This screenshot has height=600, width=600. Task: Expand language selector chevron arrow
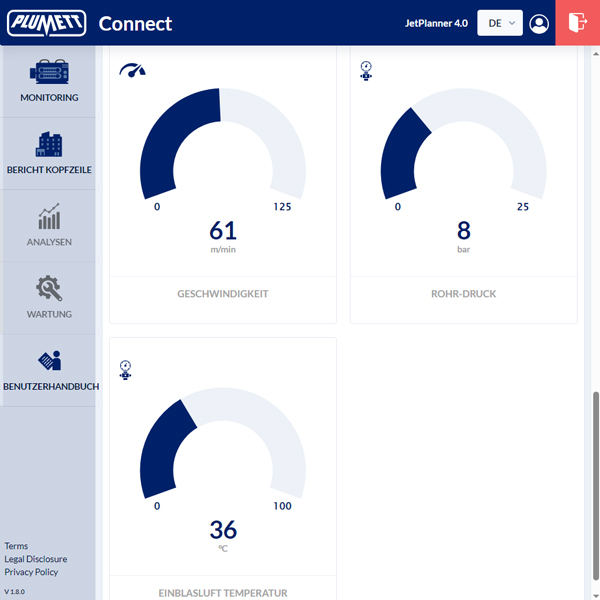point(512,23)
